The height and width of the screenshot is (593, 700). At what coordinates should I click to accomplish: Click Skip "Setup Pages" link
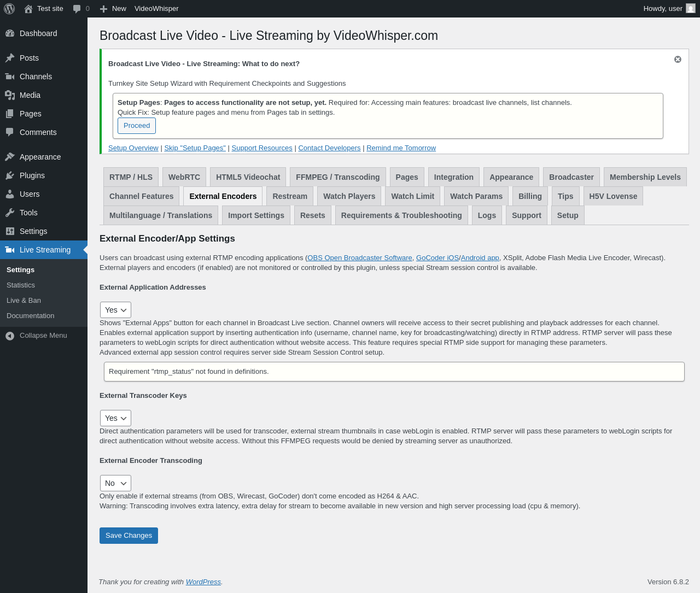tap(195, 148)
